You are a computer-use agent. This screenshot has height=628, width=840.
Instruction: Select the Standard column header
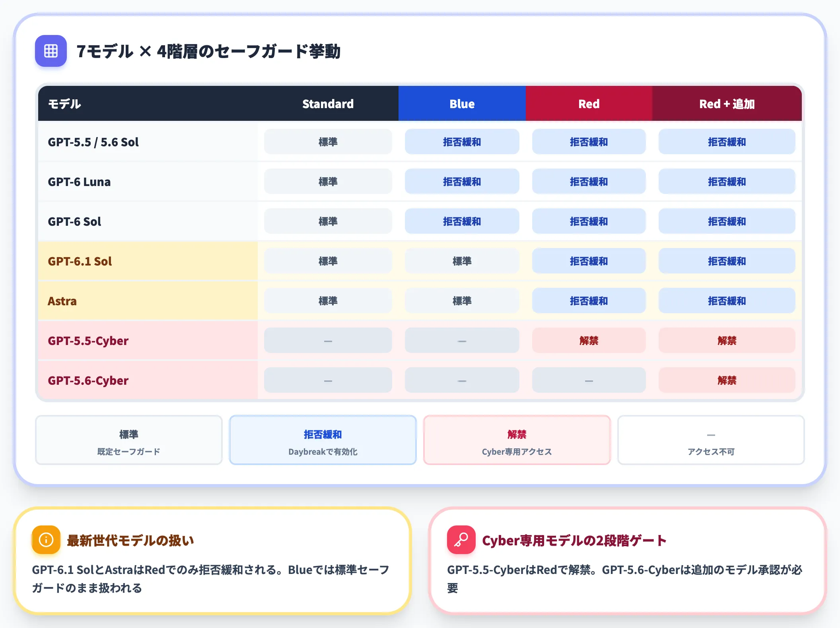click(328, 104)
